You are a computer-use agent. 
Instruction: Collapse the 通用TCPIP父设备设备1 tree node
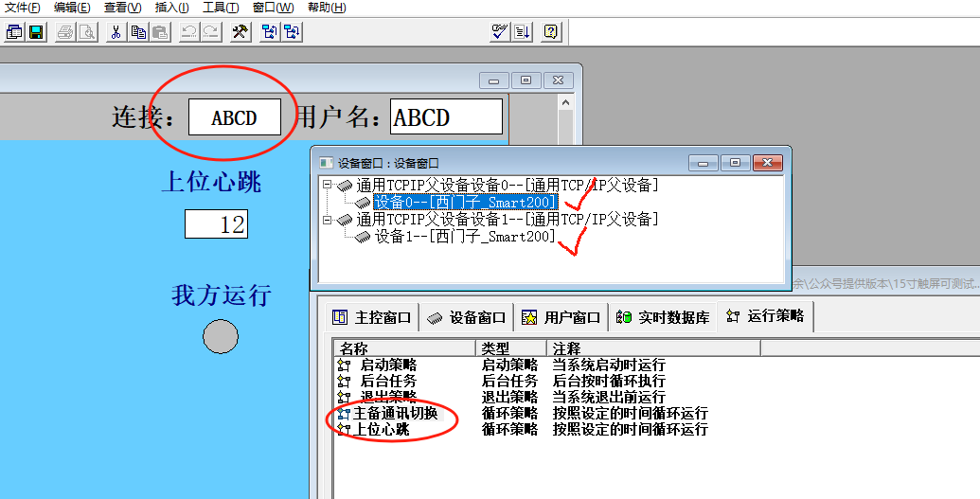(328, 220)
